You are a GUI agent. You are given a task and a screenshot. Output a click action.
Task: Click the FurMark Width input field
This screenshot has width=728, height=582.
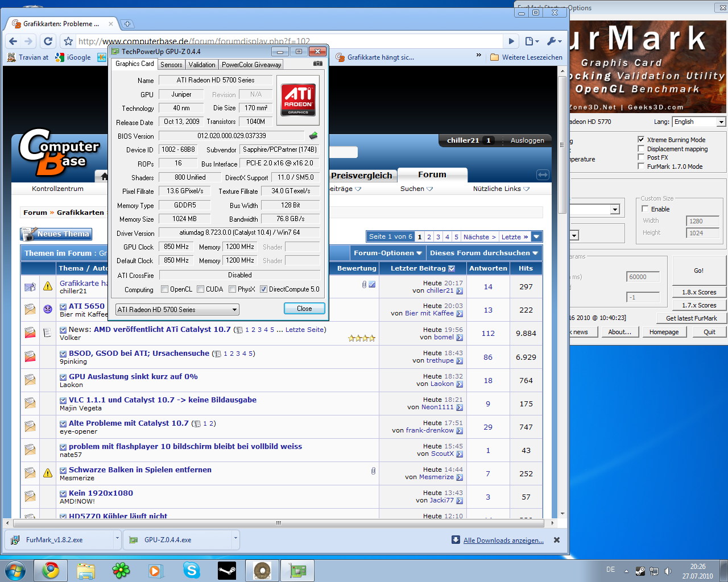703,221
